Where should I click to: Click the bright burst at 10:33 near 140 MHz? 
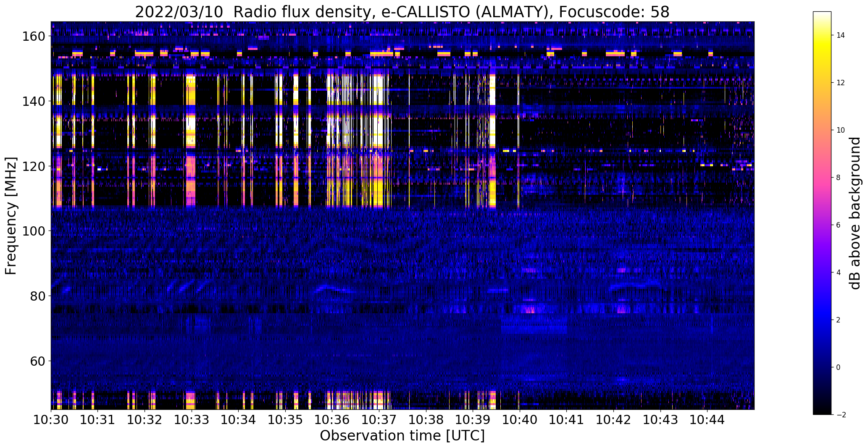coord(191,90)
